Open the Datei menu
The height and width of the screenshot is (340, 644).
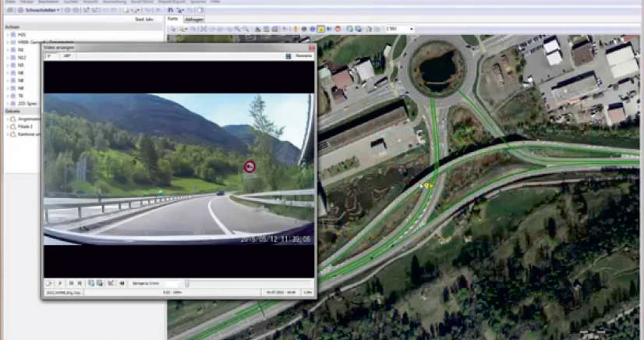coord(9,2)
